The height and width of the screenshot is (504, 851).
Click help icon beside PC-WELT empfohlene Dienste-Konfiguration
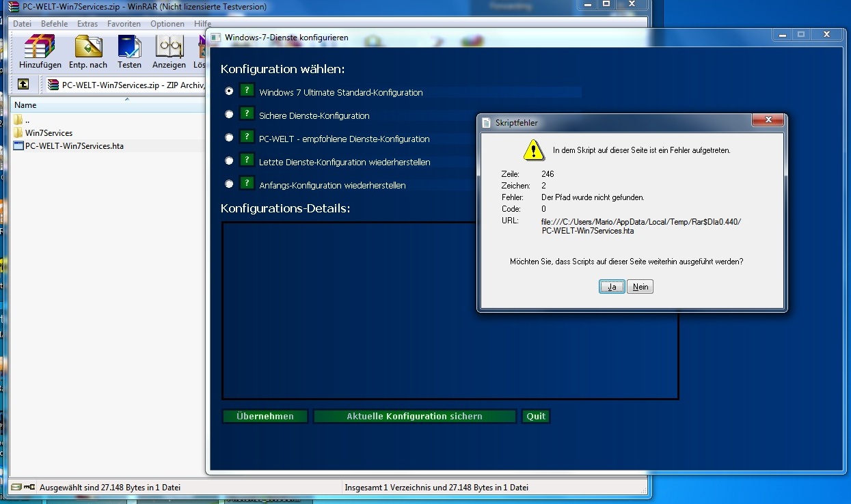247,137
